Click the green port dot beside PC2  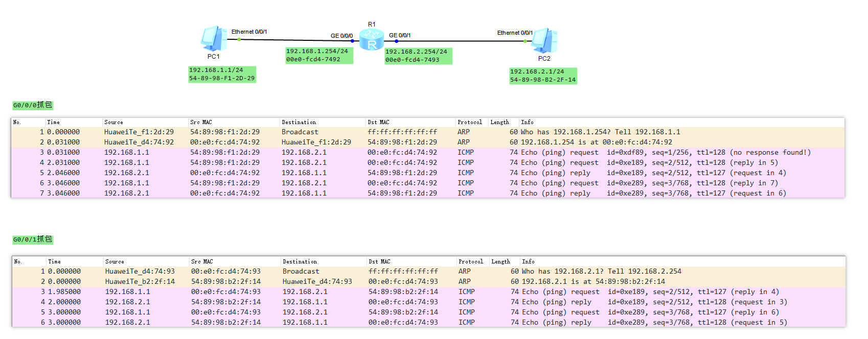point(525,41)
